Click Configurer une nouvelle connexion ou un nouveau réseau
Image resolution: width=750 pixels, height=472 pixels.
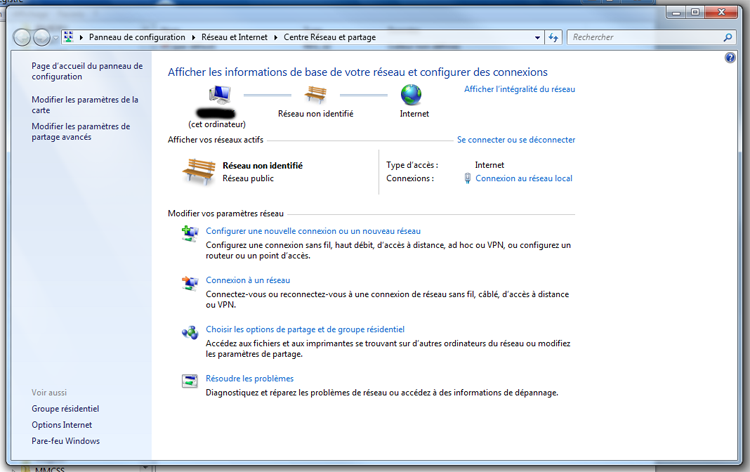[313, 231]
